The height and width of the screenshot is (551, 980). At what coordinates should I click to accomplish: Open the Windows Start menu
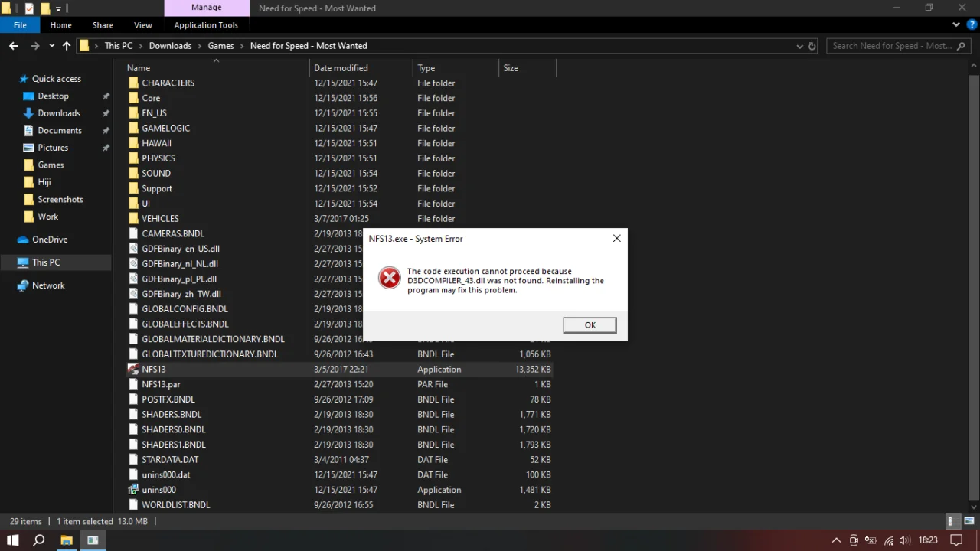tap(12, 540)
